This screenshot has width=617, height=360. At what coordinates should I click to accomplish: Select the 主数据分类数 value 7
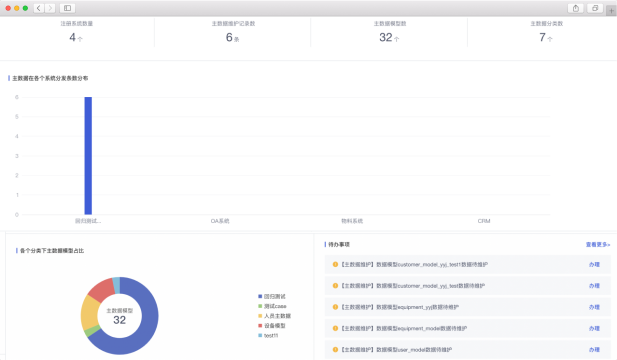tap(542, 37)
